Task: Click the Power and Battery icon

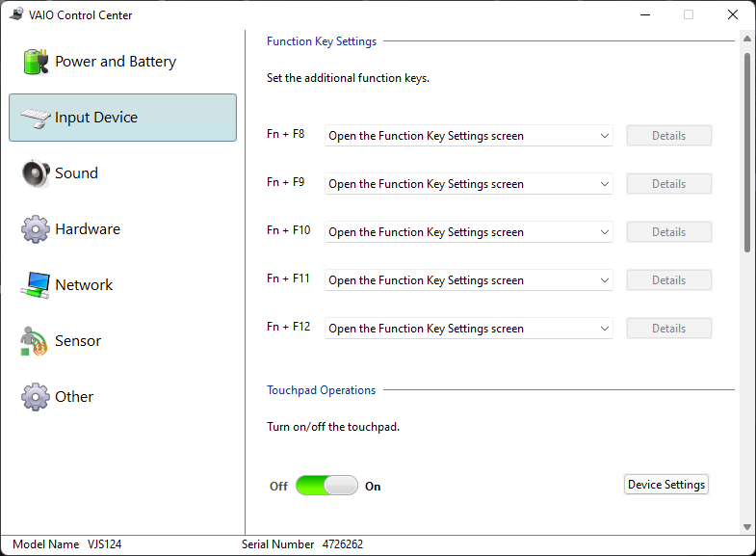Action: pos(35,62)
